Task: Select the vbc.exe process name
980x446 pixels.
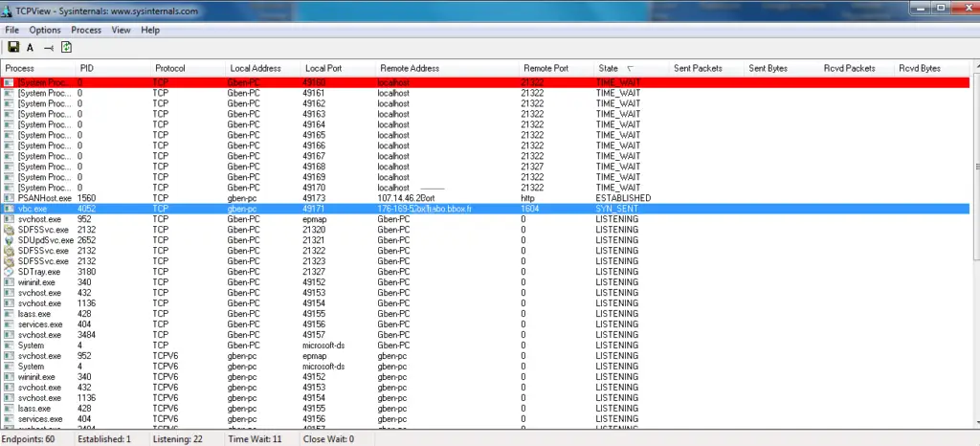Action: click(x=33, y=209)
